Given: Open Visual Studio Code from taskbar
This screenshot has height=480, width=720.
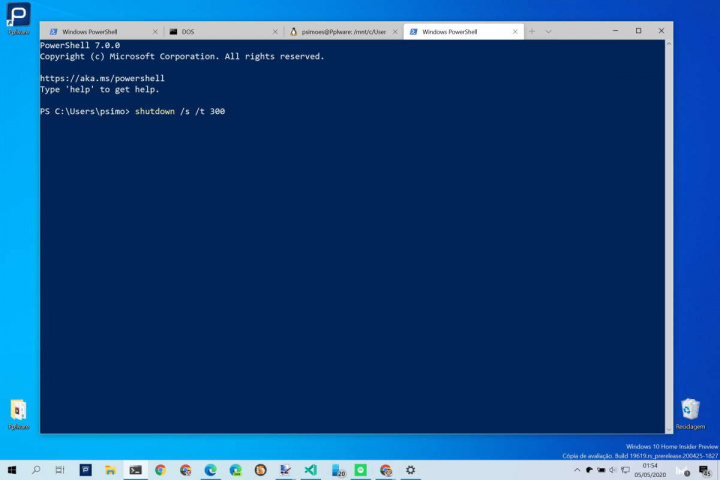Looking at the screenshot, I should tap(311, 470).
